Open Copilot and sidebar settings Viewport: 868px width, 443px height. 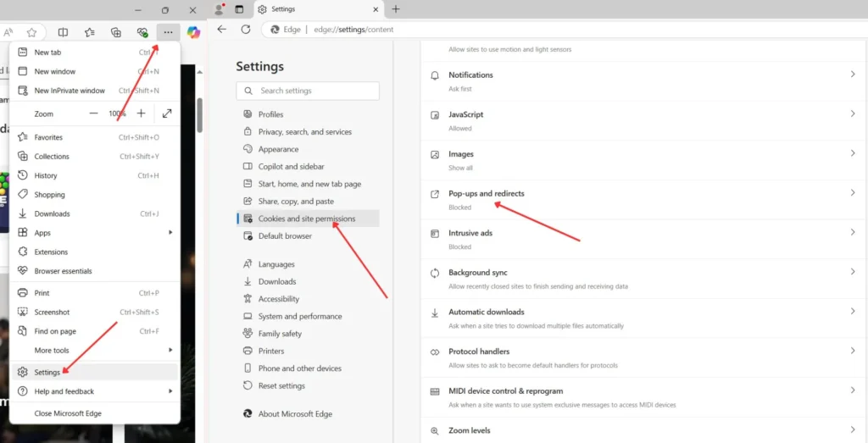pos(308,167)
